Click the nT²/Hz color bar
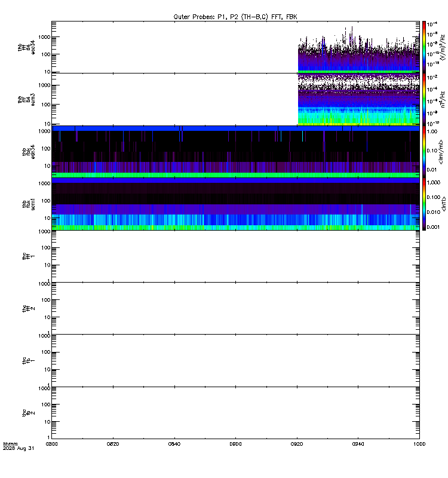Image resolution: width=448 pixels, height=478 pixels. (424, 99)
